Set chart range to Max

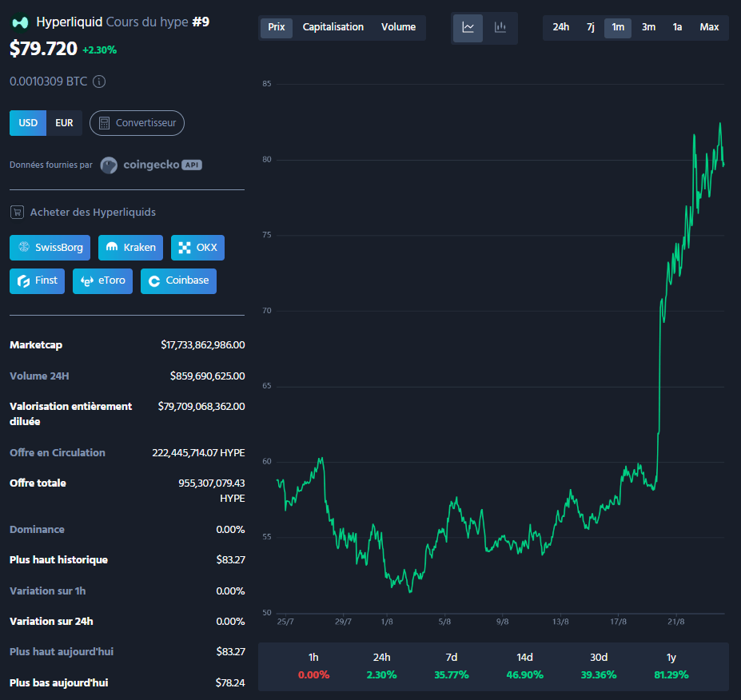[709, 27]
